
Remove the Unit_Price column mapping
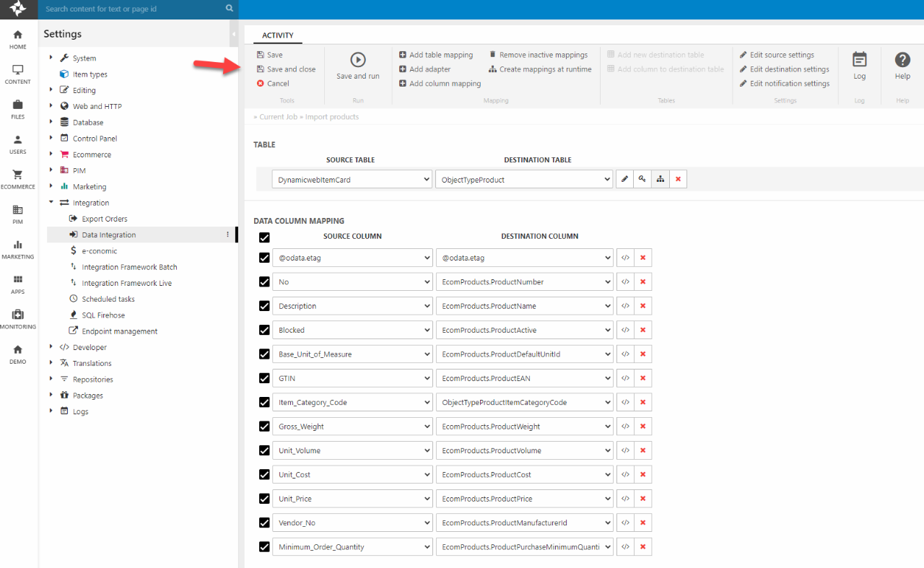(642, 499)
